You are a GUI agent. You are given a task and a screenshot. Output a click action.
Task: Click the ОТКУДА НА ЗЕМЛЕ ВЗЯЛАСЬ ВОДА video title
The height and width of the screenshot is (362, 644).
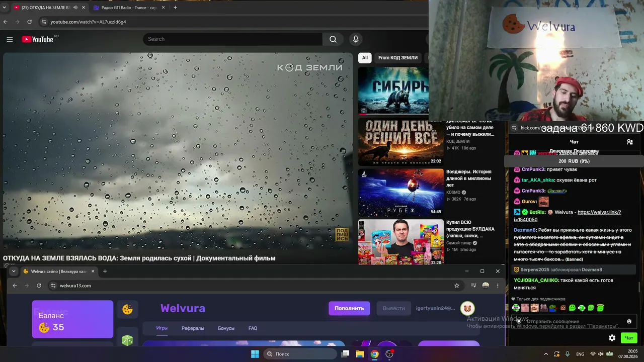139,258
